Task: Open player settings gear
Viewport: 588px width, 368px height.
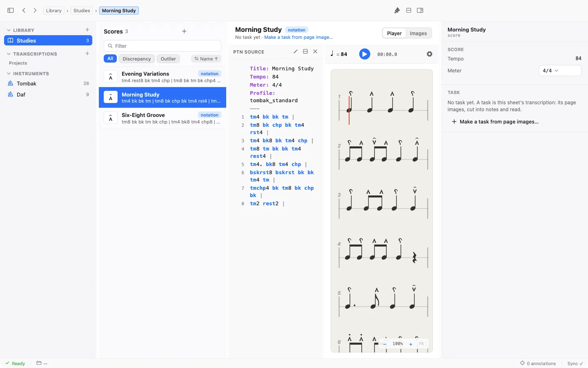Action: point(430,54)
